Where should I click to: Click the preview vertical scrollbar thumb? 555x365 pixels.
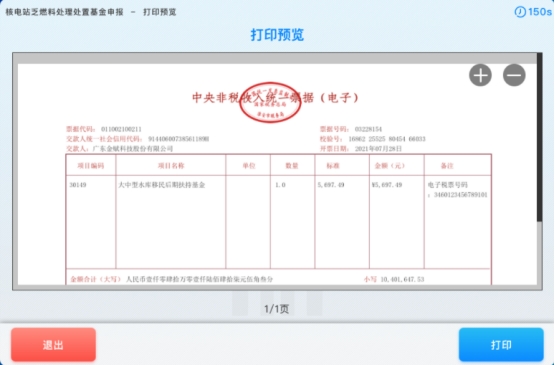[539, 137]
